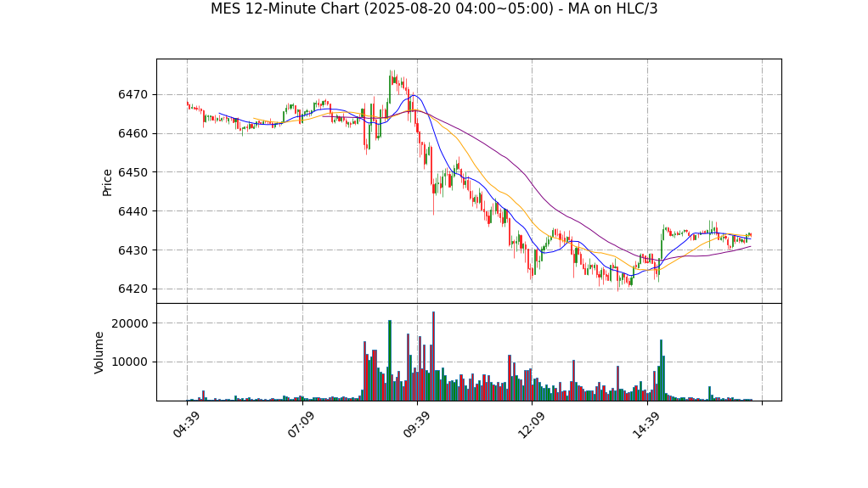868x488 pixels.
Task: Click the 6460 price axis label
Action: click(x=132, y=133)
